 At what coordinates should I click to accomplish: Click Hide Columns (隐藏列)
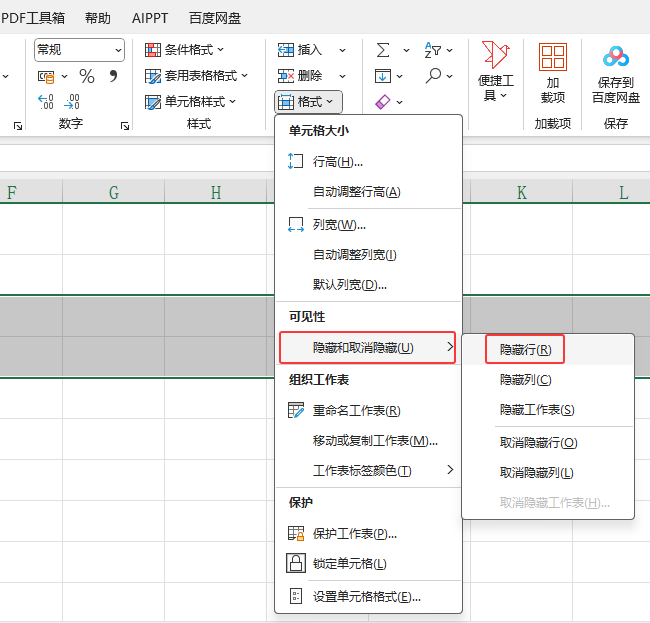coord(548,380)
